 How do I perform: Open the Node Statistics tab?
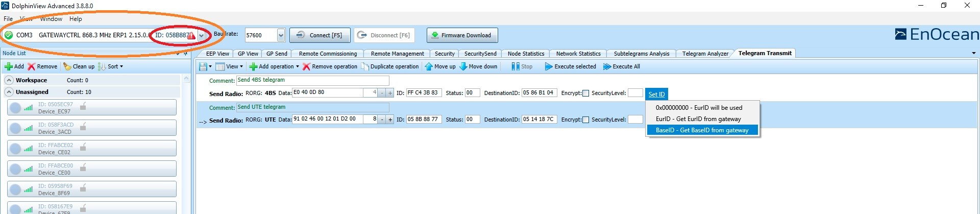tap(526, 54)
